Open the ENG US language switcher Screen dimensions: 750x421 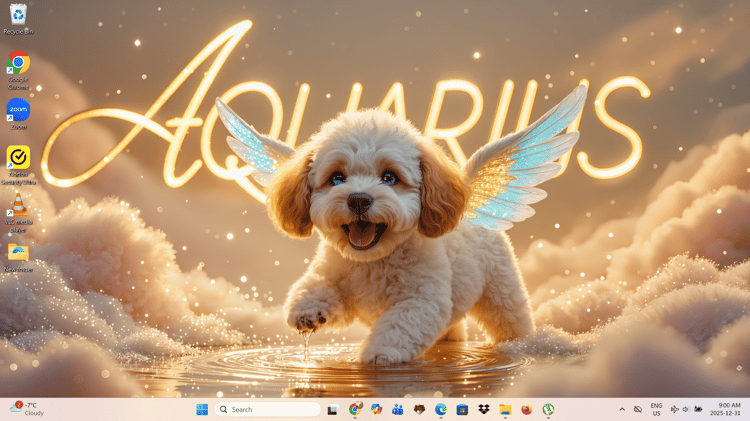pyautogui.click(x=656, y=410)
